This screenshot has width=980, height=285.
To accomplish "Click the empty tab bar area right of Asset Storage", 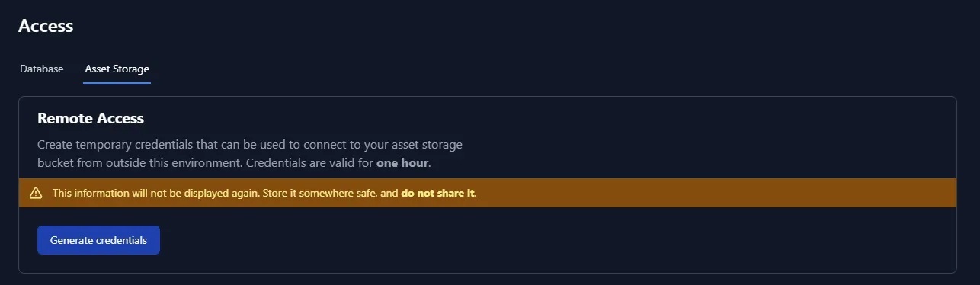I will pos(564,69).
